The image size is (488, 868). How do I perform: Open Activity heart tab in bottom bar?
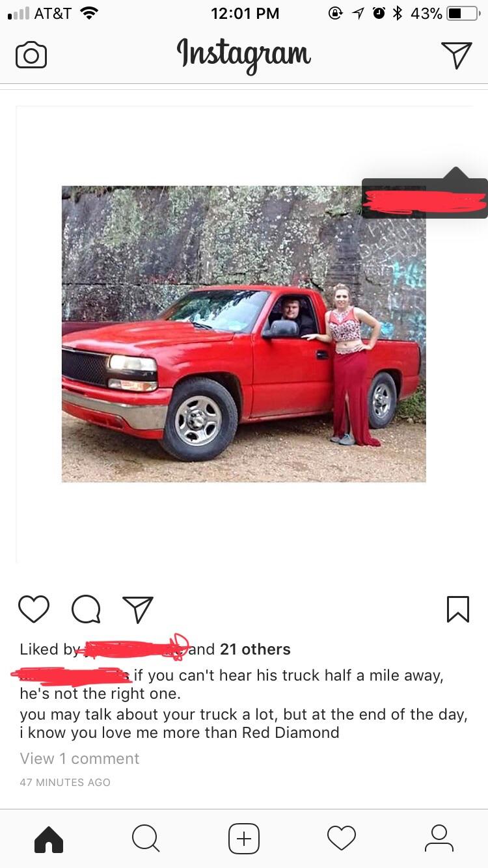tap(342, 838)
